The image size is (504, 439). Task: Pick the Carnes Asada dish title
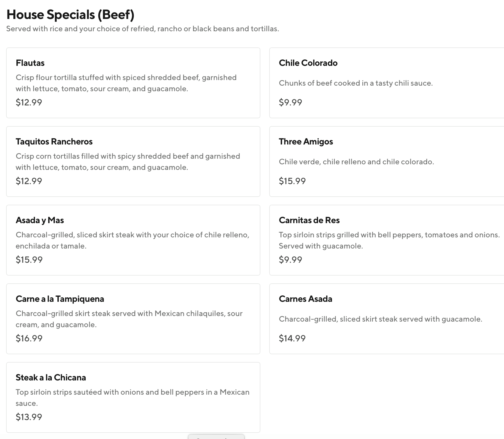click(306, 299)
